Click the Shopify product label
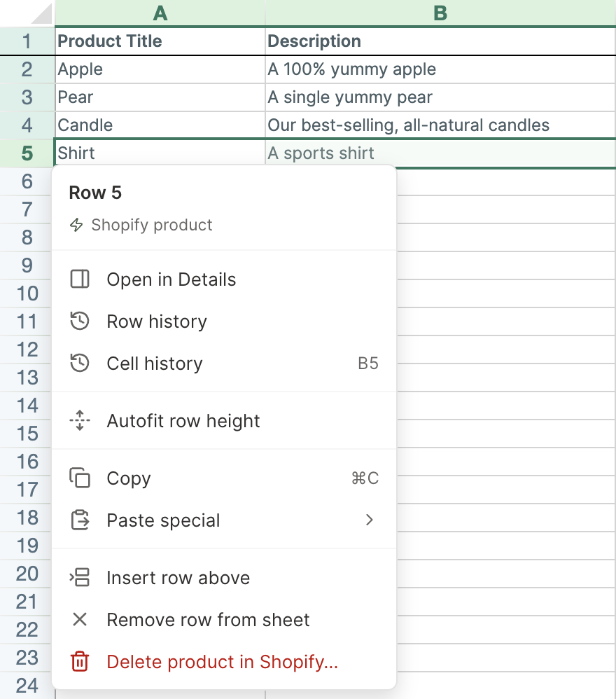 click(x=151, y=225)
